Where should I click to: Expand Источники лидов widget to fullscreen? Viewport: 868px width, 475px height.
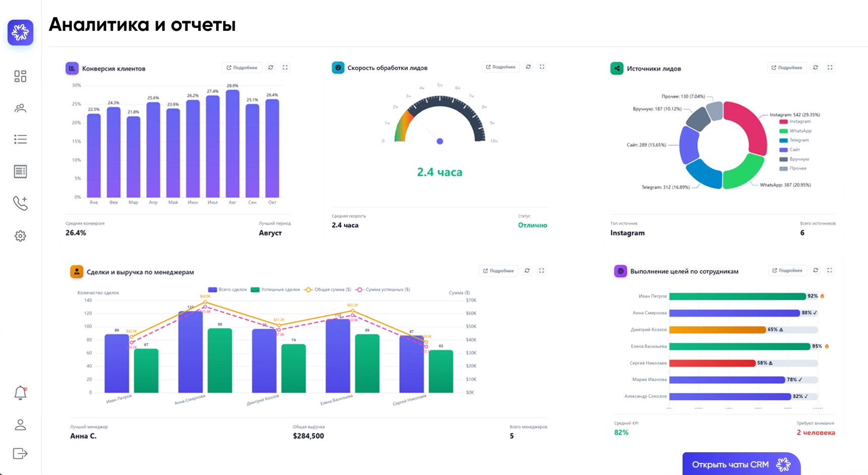830,67
